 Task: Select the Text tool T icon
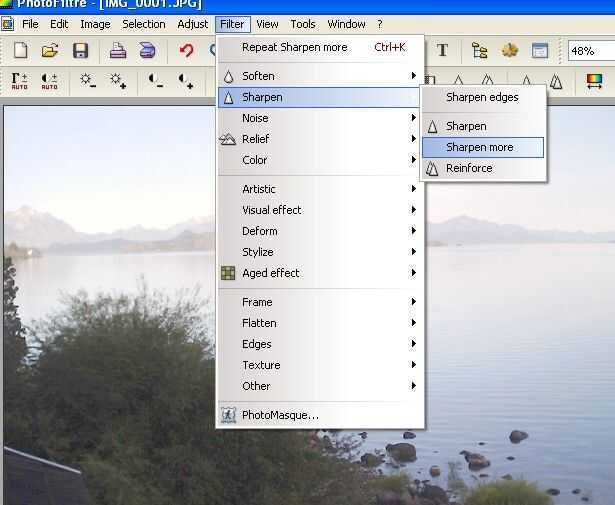pyautogui.click(x=442, y=50)
